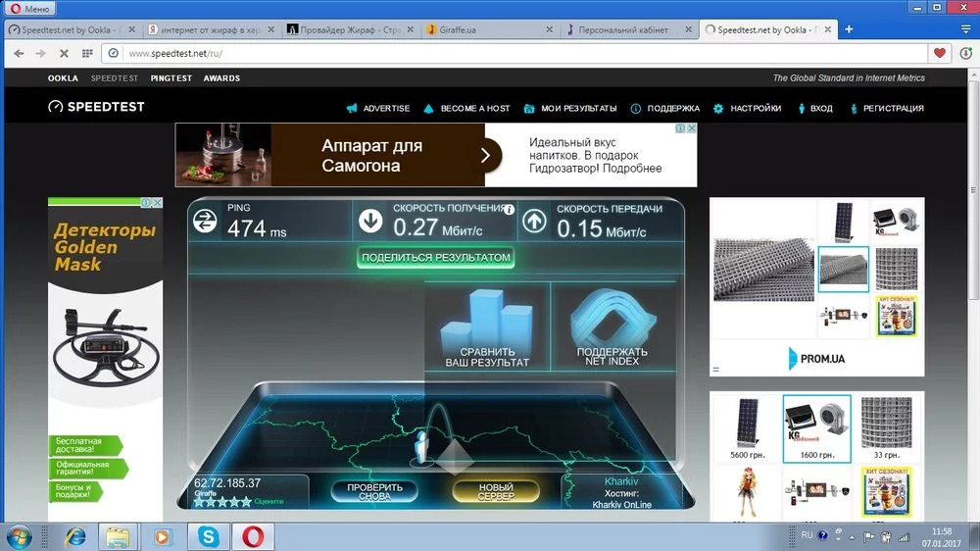
Task: Open download speed info icon
Action: pos(510,210)
